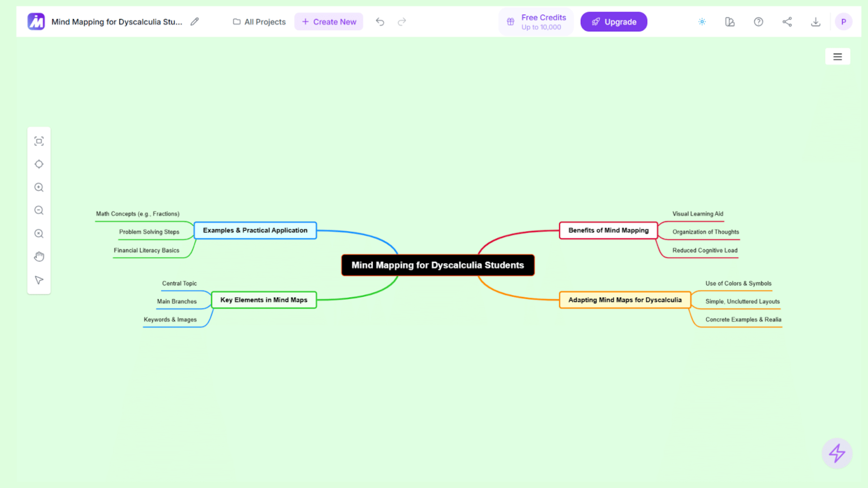Edit the project title with pencil icon

[194, 22]
